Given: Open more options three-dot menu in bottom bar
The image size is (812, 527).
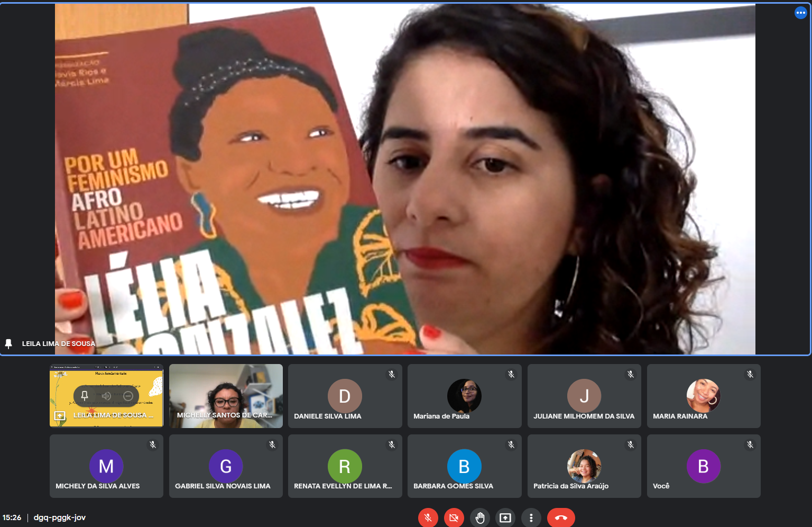Looking at the screenshot, I should (x=531, y=517).
